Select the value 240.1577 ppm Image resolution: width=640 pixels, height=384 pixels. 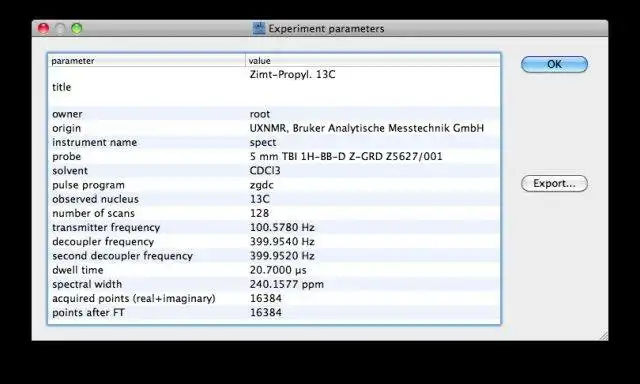point(287,284)
